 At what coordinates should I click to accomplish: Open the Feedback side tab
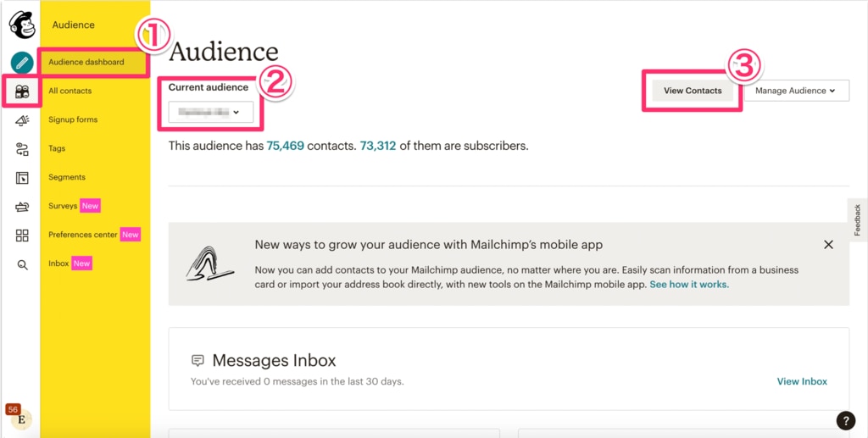click(x=858, y=219)
